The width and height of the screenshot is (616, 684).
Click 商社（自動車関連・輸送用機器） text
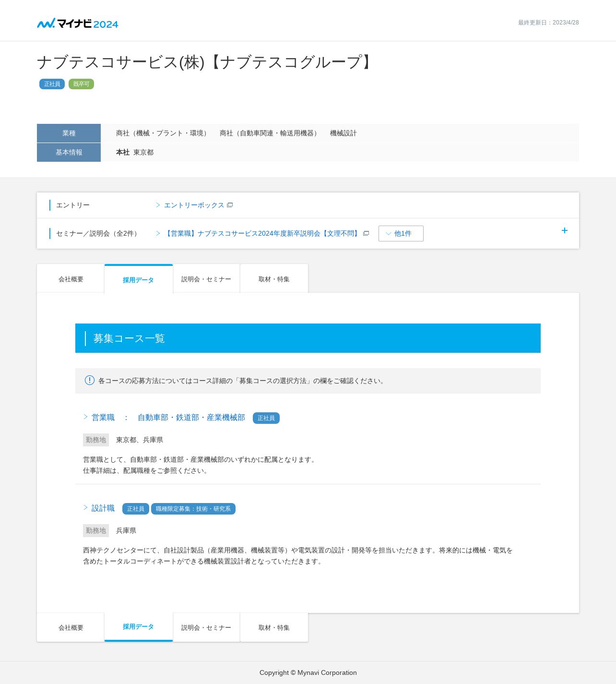click(x=270, y=133)
